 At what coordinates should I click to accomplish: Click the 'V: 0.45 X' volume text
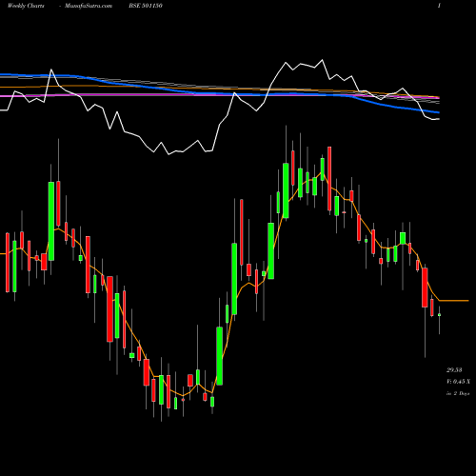(x=458, y=382)
